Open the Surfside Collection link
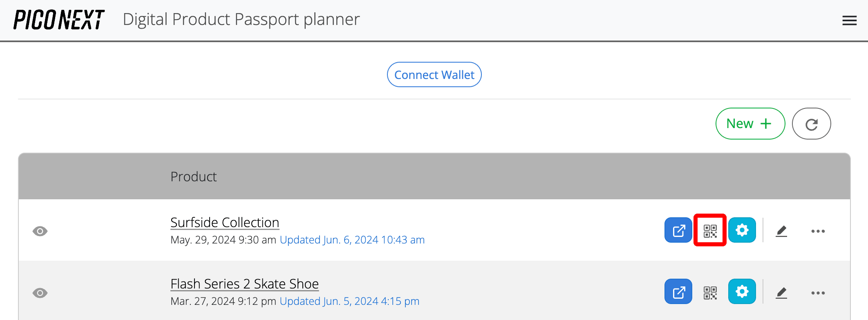The height and width of the screenshot is (320, 868). (225, 223)
